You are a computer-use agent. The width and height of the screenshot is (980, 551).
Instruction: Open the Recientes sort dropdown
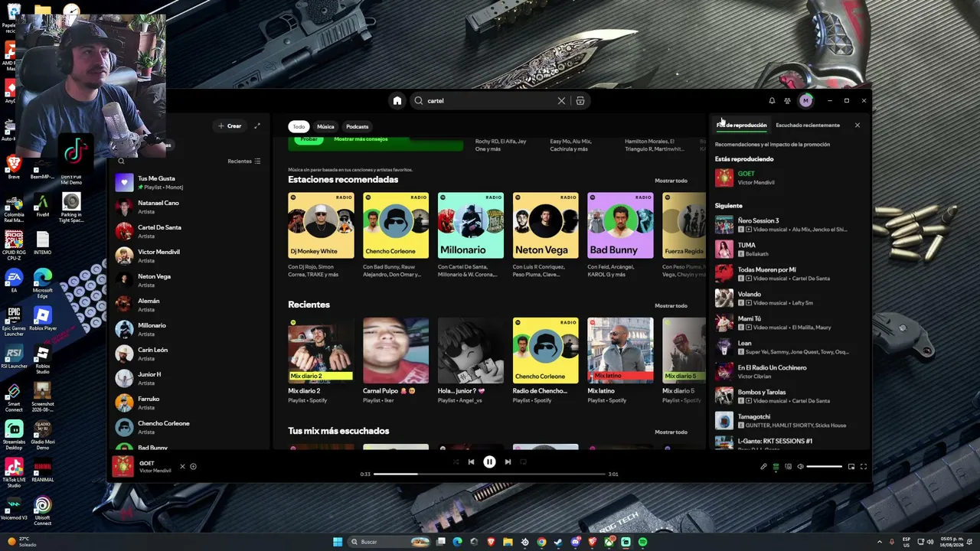244,161
